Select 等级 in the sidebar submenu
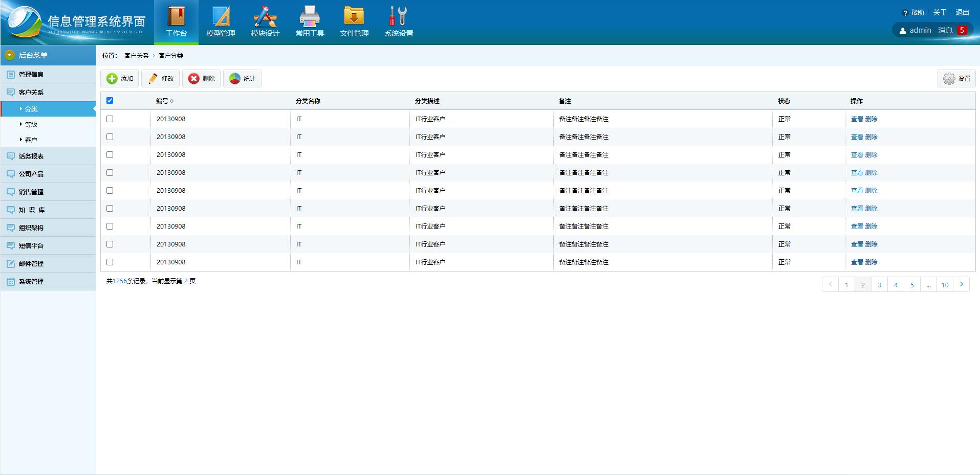This screenshot has width=980, height=475. 31,124
